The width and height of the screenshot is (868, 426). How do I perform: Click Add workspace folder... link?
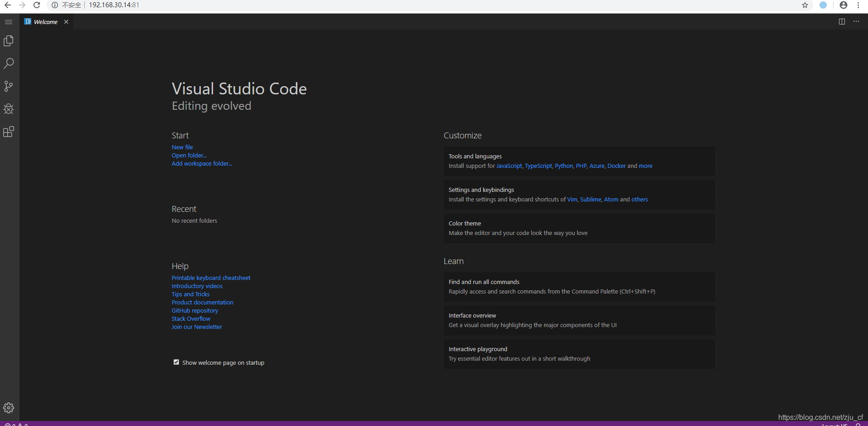pyautogui.click(x=202, y=163)
